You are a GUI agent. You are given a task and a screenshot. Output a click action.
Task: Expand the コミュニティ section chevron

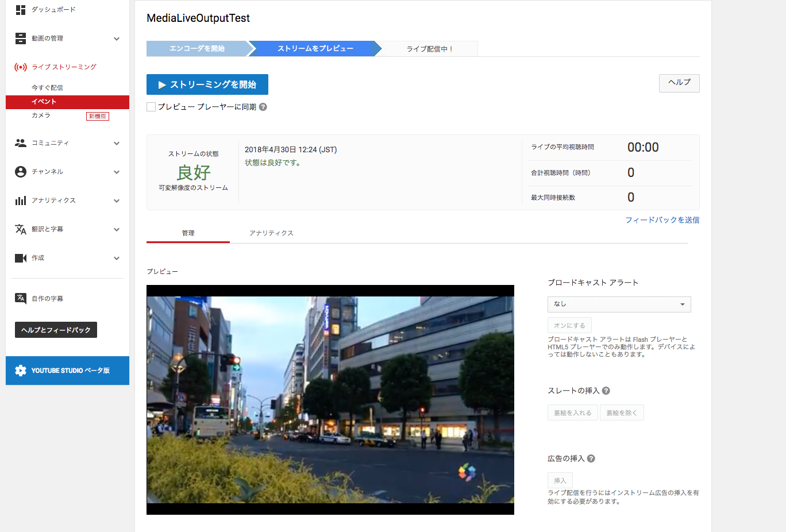pos(117,144)
